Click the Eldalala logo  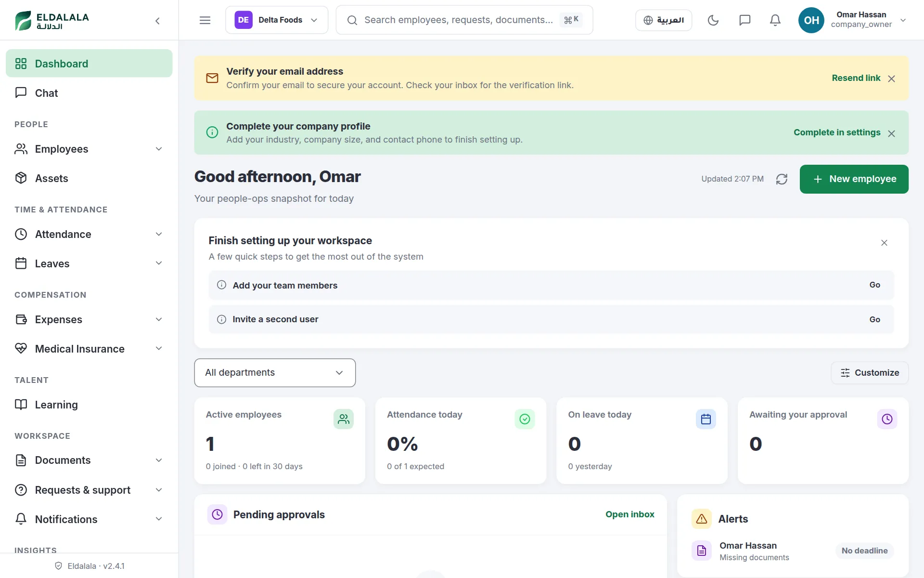(x=52, y=20)
